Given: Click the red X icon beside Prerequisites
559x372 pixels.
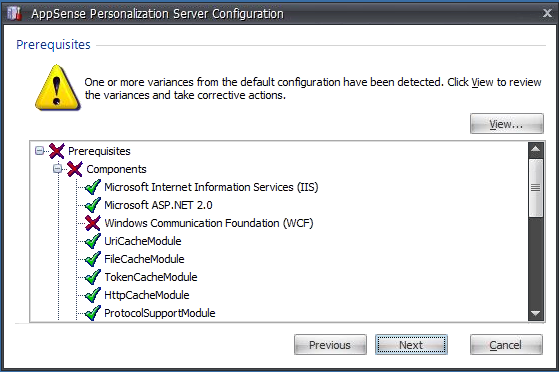Looking at the screenshot, I should pyautogui.click(x=57, y=151).
